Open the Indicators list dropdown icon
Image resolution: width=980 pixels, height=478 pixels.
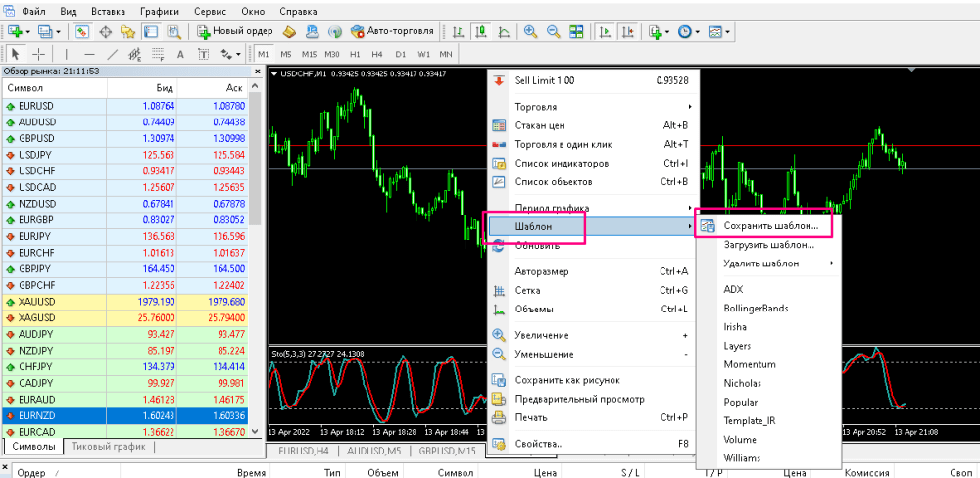[x=659, y=31]
